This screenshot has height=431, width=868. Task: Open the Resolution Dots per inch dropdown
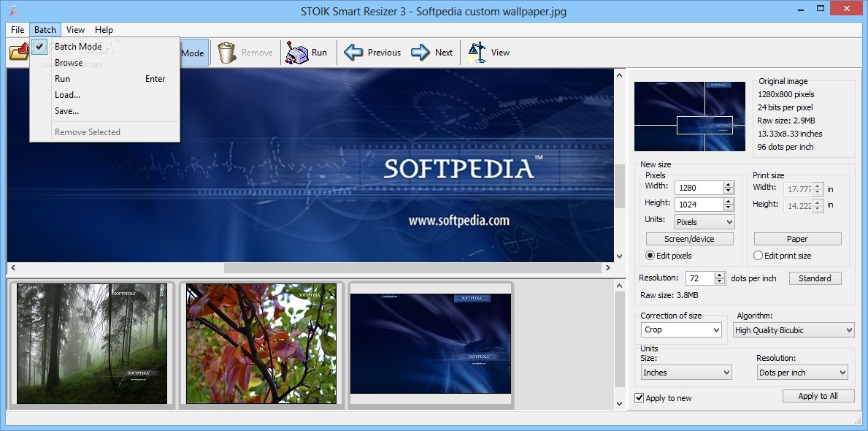pos(802,373)
